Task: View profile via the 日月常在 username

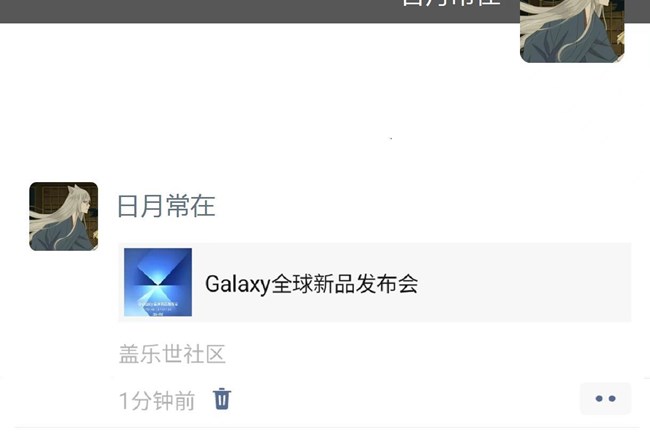Action: point(166,206)
